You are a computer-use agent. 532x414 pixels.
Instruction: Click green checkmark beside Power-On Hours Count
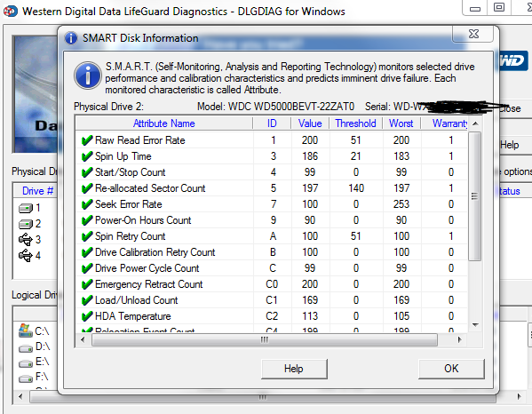tap(87, 220)
